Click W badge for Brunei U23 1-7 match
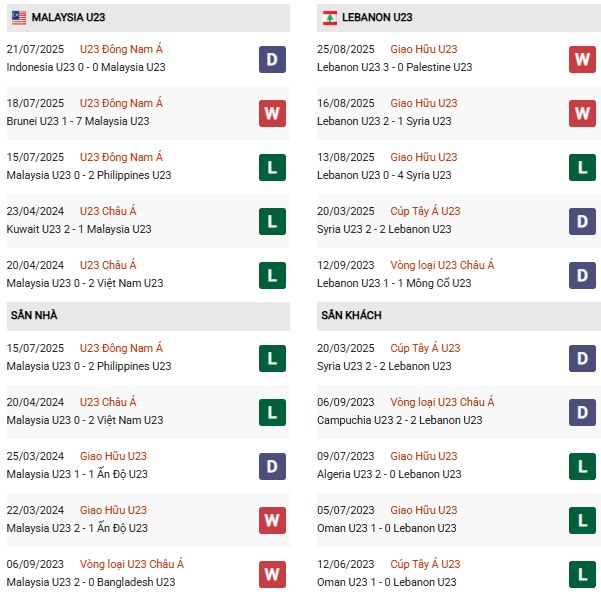This screenshot has height=600, width=601. point(271,113)
